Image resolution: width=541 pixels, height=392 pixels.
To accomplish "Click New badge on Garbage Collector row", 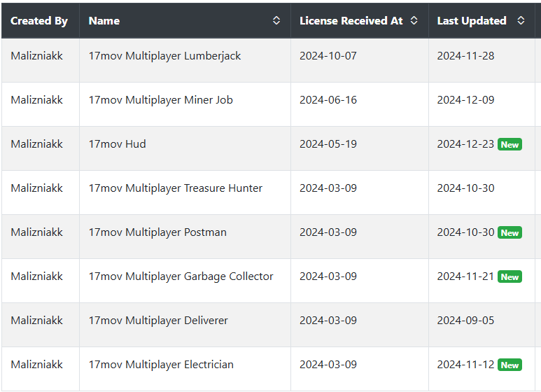I will pos(510,276).
